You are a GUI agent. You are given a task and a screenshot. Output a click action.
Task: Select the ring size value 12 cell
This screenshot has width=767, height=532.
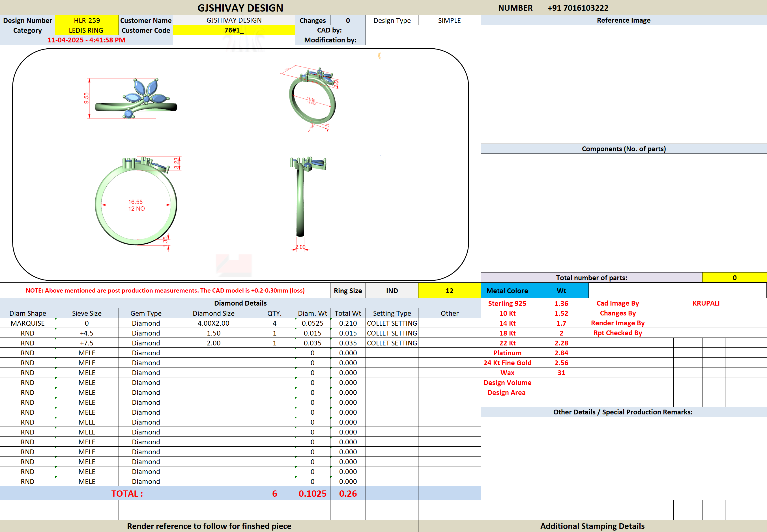(x=449, y=291)
